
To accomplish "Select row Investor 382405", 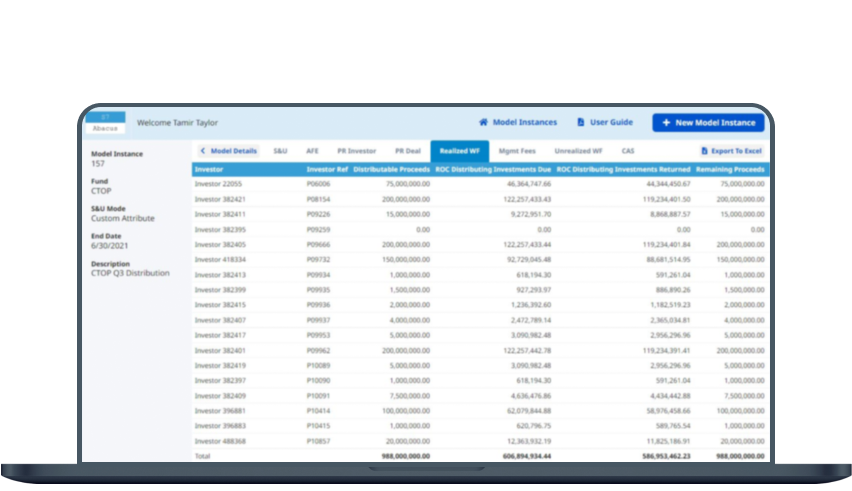I will click(x=480, y=245).
